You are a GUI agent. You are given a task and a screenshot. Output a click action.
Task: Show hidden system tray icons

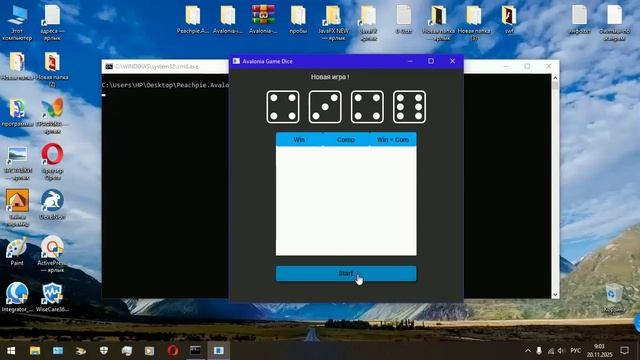coord(528,351)
